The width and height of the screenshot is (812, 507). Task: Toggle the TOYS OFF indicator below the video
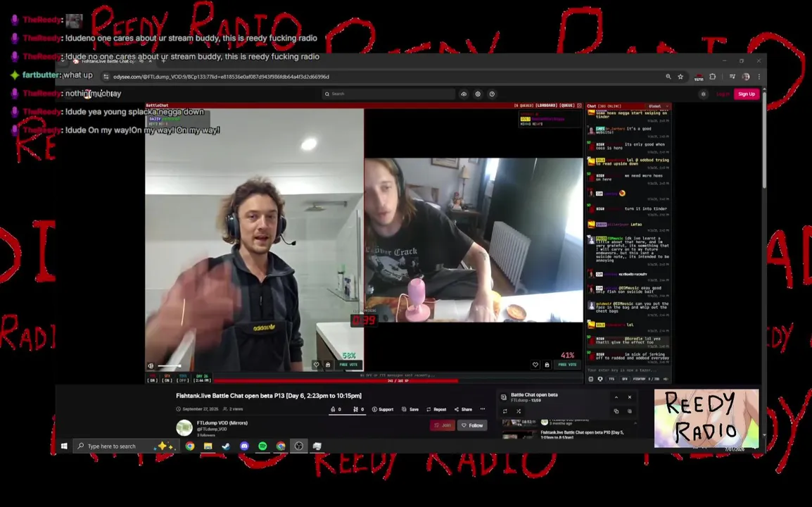click(182, 378)
